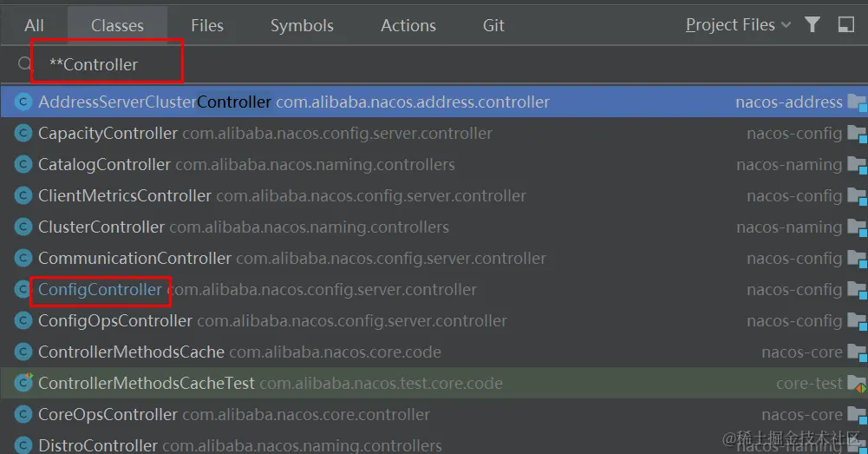This screenshot has height=454, width=868.
Task: Open ConfigController class result
Action: coord(434,289)
